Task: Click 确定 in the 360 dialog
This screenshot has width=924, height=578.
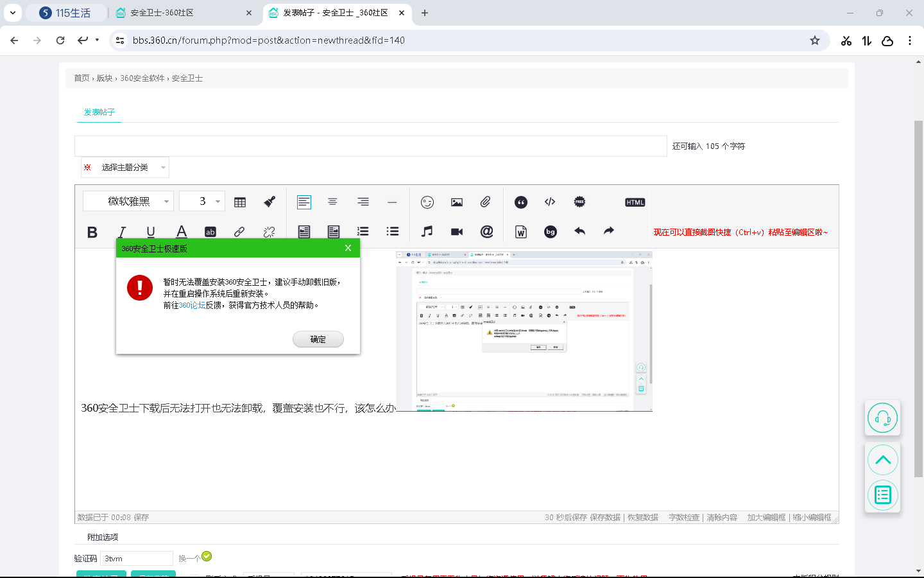Action: pos(318,339)
